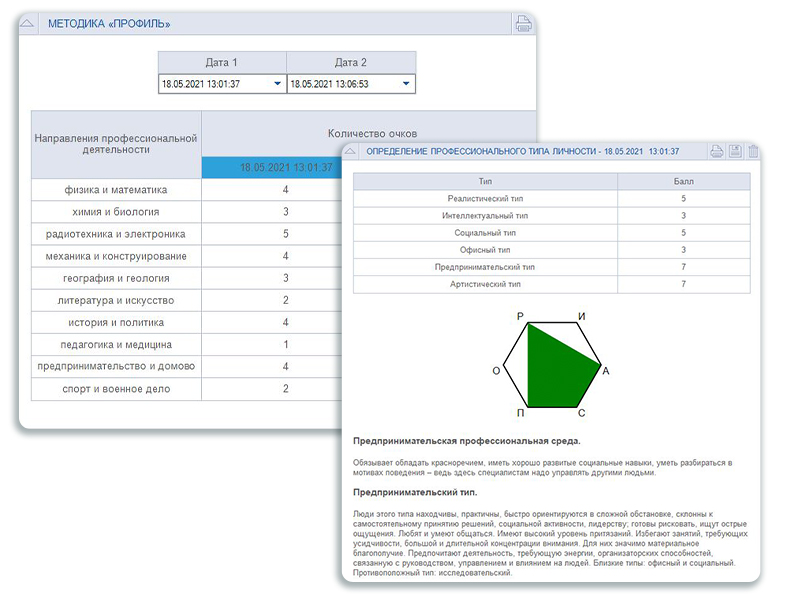Save the personality type result

[735, 151]
